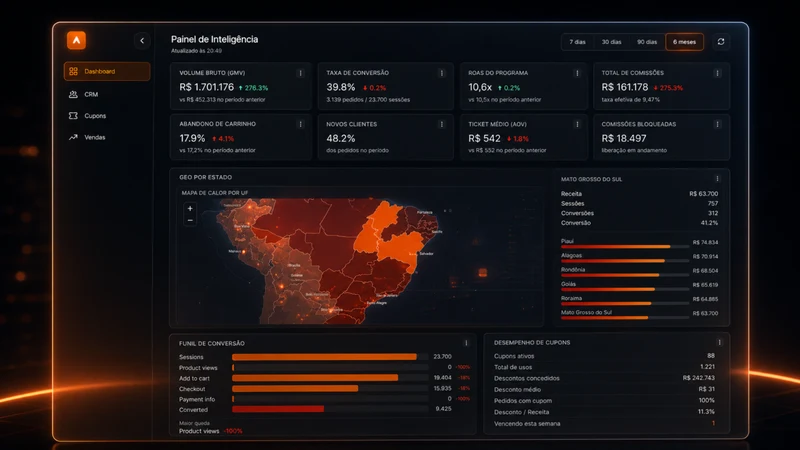Open the CRM sidebar item
The width and height of the screenshot is (800, 450).
107,94
